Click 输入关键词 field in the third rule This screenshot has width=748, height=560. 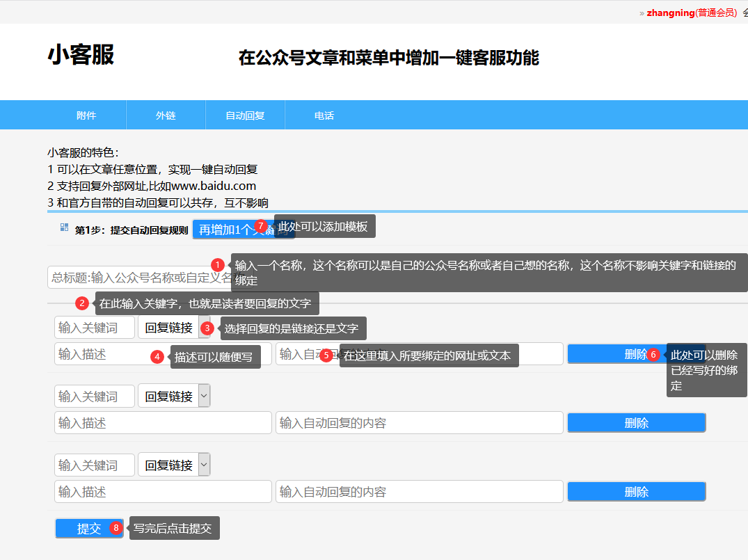click(x=95, y=465)
